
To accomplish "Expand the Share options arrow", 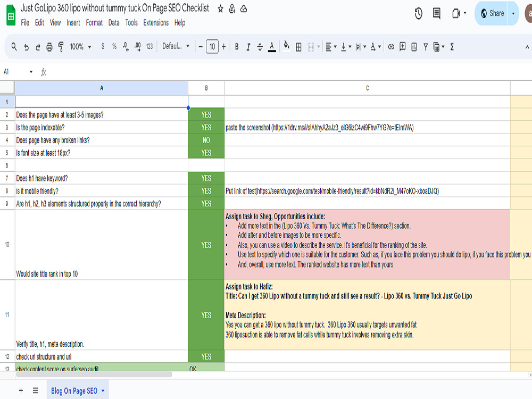I will point(513,14).
